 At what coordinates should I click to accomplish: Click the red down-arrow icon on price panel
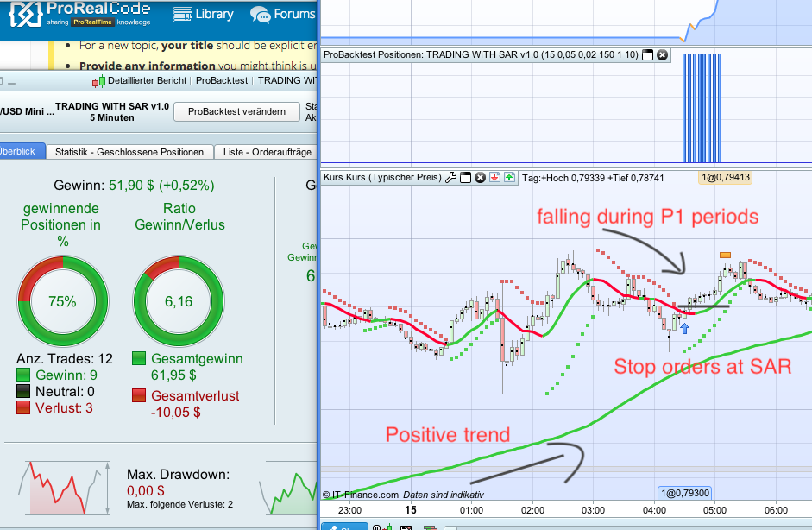point(495,178)
